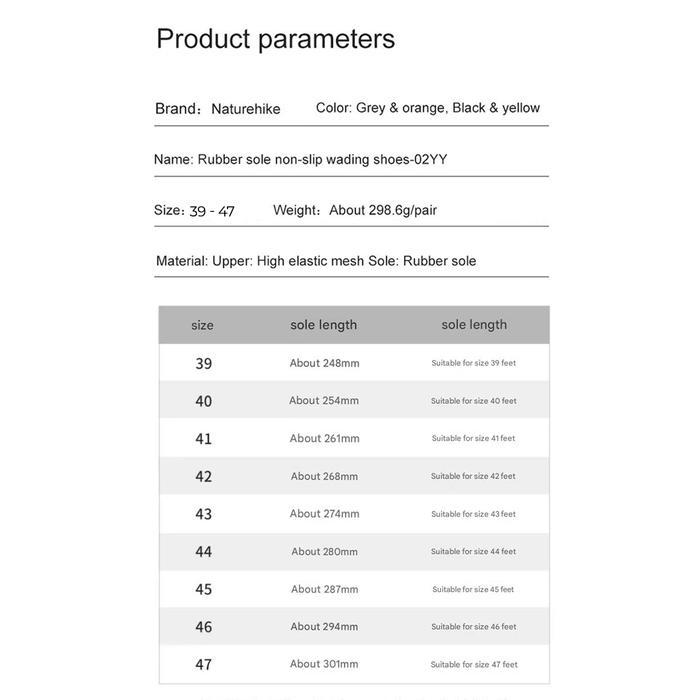Viewport: 700px width, 700px height.
Task: Click the About 254mm cell
Action: tap(324, 400)
